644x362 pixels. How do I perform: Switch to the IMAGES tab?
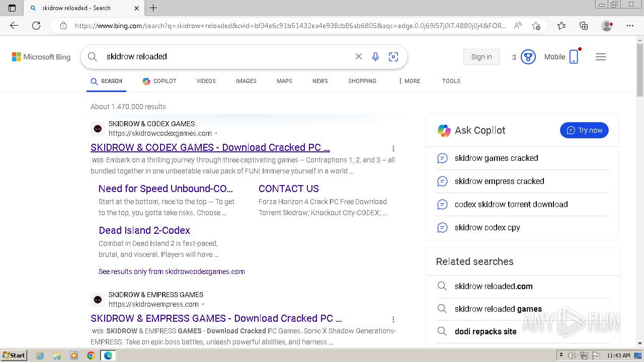point(246,81)
